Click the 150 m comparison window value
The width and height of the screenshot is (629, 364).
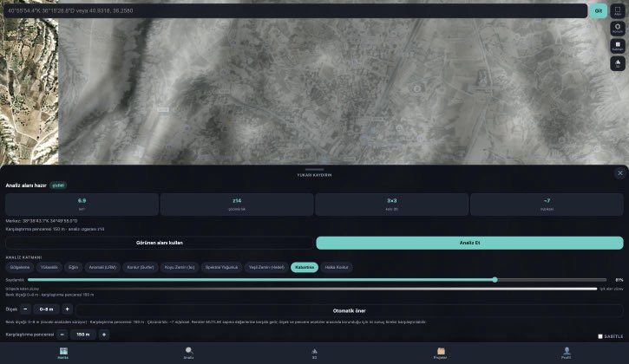(x=83, y=335)
